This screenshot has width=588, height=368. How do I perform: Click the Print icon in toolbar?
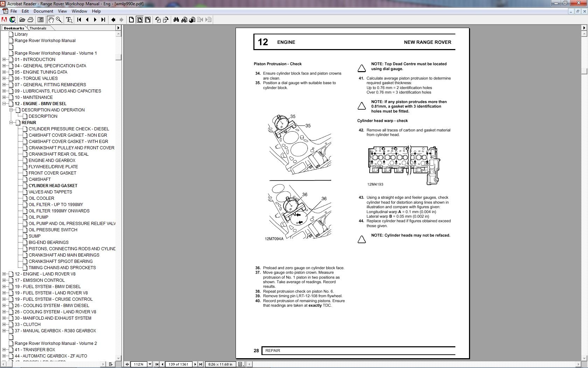(x=30, y=20)
